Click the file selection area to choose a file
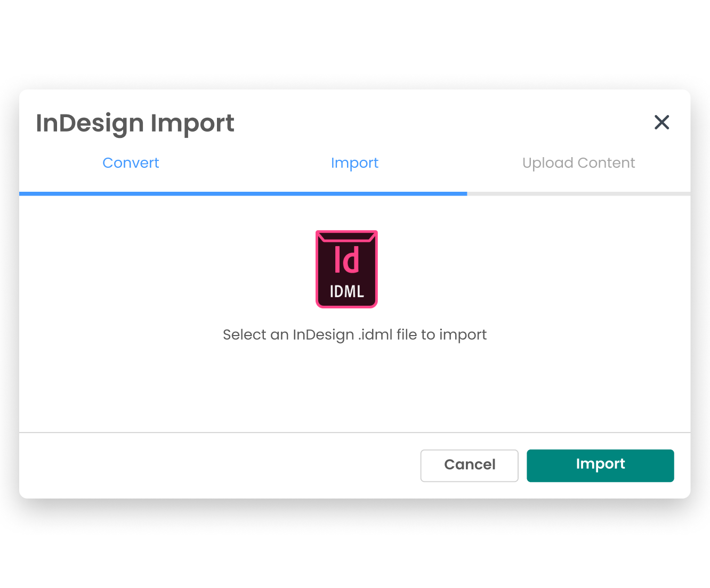The height and width of the screenshot is (588, 710). [x=354, y=298]
